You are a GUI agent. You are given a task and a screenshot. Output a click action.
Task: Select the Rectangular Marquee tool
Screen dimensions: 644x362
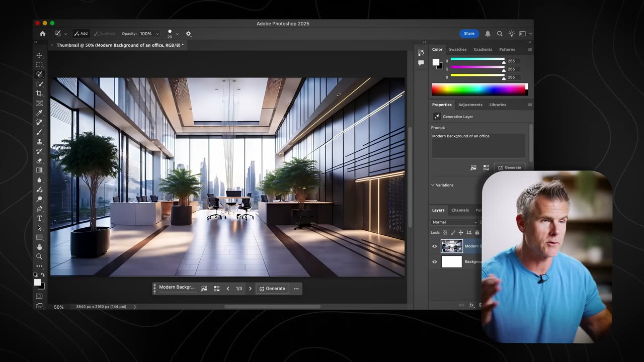(39, 65)
